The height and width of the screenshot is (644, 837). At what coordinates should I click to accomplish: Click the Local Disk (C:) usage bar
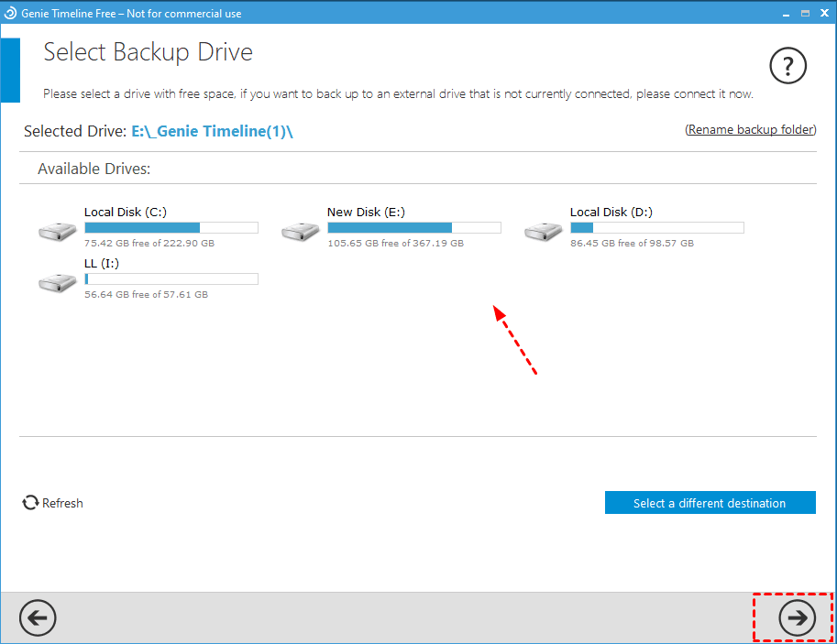(171, 227)
